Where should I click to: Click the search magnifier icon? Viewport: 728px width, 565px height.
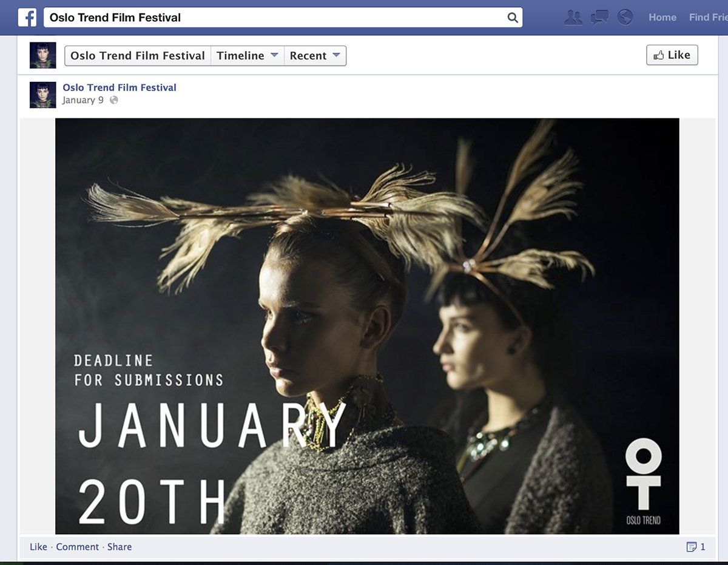tap(513, 18)
